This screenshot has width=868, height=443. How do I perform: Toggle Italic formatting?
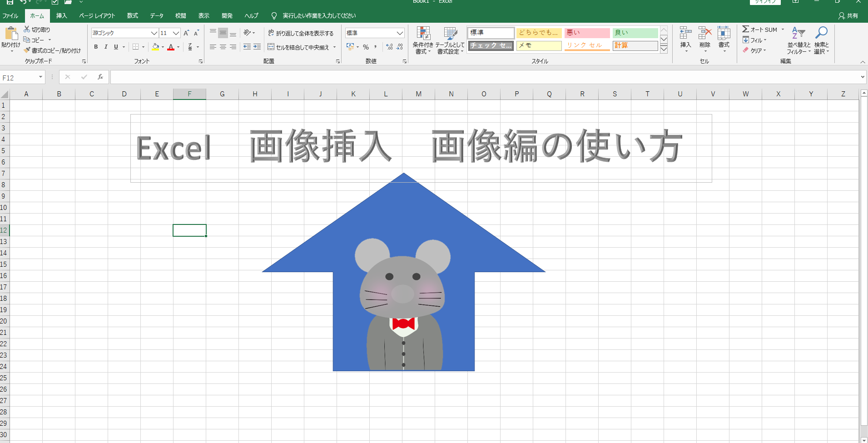(106, 47)
